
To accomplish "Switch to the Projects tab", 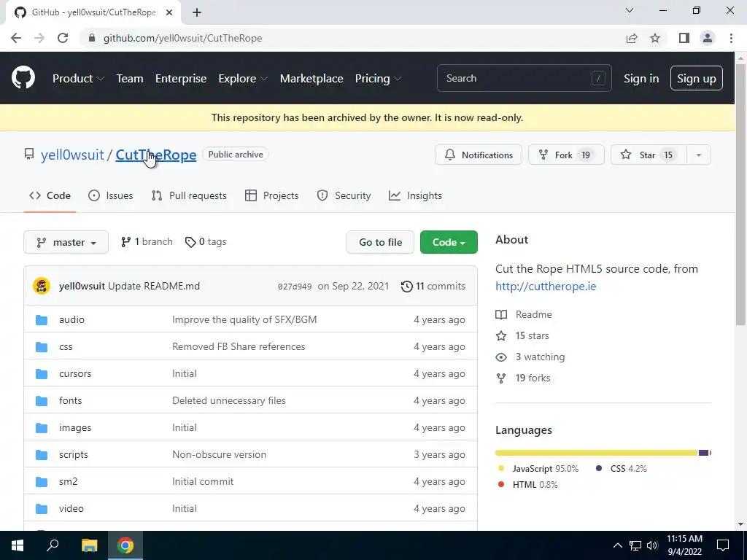I will 271,195.
